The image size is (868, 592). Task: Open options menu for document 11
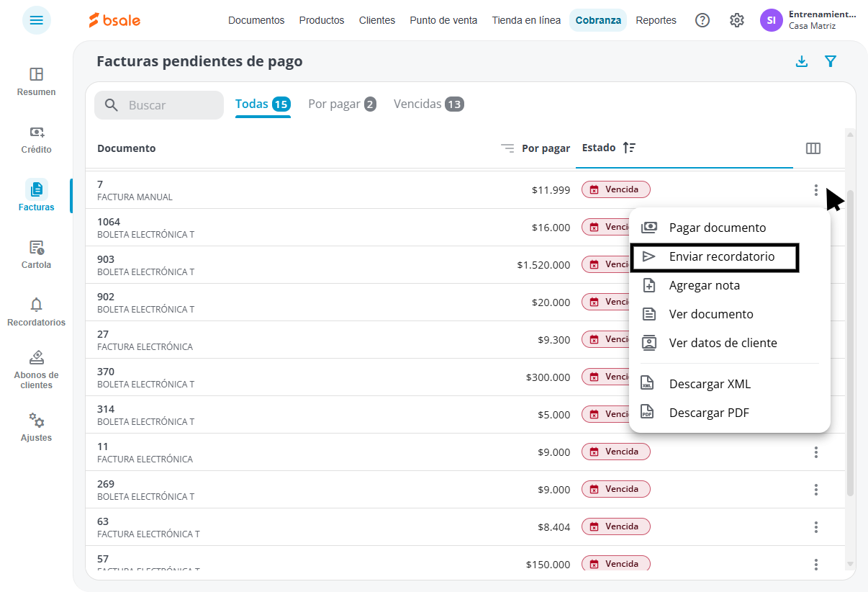816,452
